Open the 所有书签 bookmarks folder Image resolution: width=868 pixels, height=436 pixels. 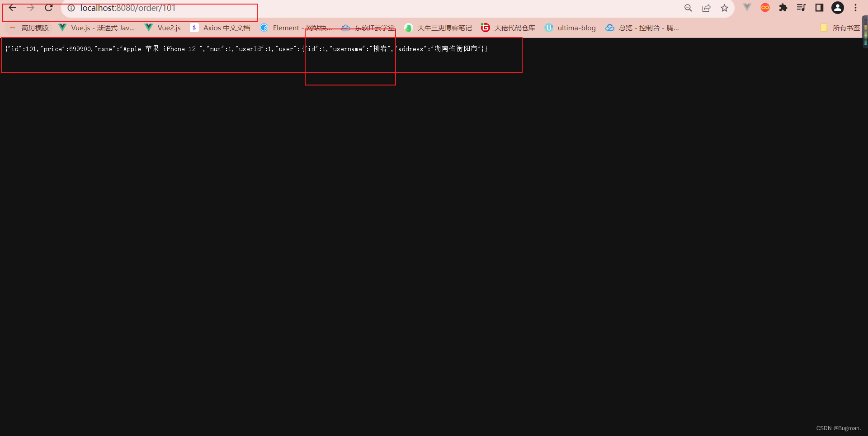coord(840,28)
